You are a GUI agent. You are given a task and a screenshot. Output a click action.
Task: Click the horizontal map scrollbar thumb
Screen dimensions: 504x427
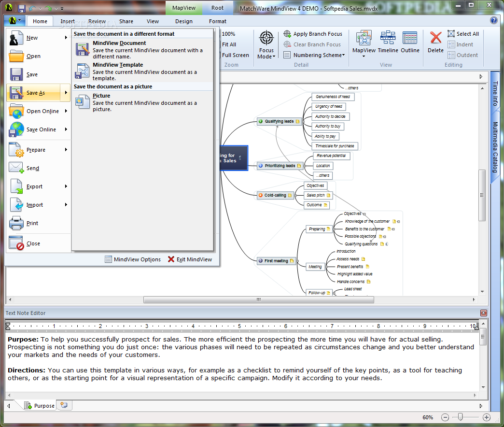pyautogui.click(x=259, y=299)
